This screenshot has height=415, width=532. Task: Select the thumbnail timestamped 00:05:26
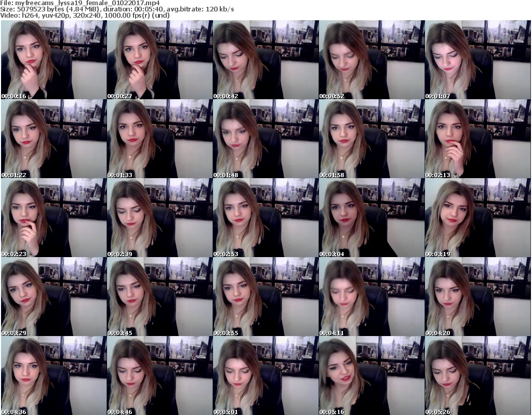(478, 376)
